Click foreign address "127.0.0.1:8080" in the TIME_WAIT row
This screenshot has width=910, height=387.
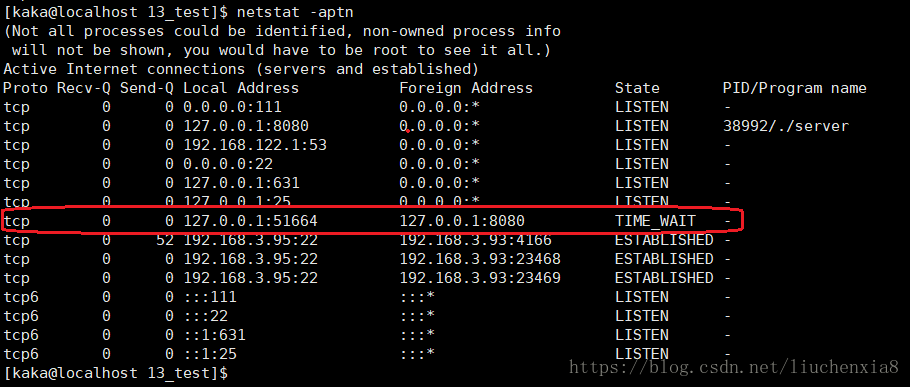tap(462, 221)
